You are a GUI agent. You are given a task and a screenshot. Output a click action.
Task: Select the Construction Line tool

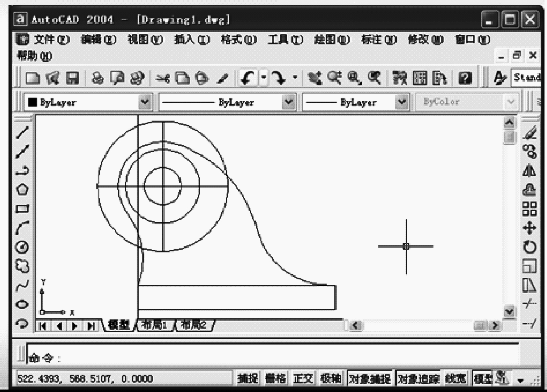22,152
